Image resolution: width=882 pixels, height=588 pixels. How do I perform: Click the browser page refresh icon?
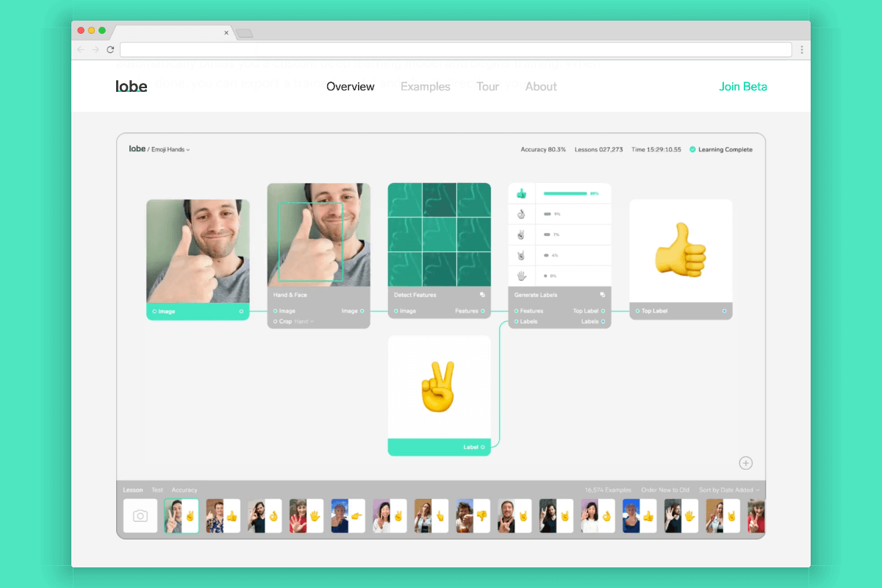(x=110, y=49)
